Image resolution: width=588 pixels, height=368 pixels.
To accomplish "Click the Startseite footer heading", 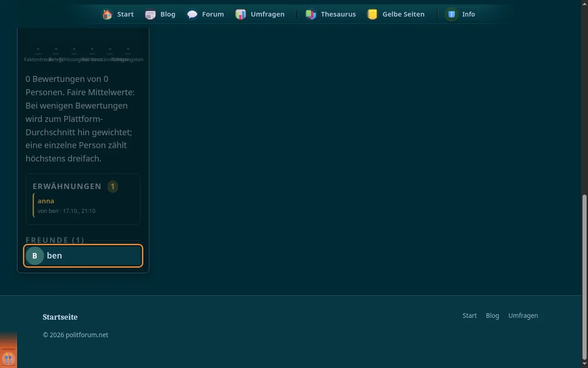I will pos(60,317).
